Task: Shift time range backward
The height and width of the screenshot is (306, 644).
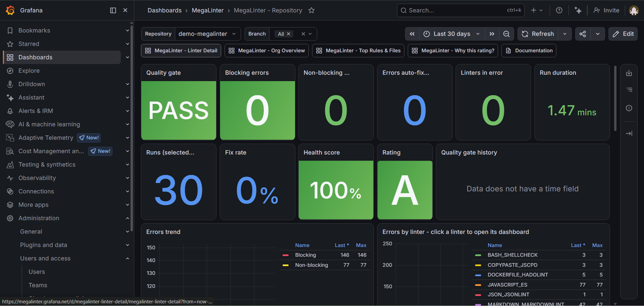Action: pos(412,34)
